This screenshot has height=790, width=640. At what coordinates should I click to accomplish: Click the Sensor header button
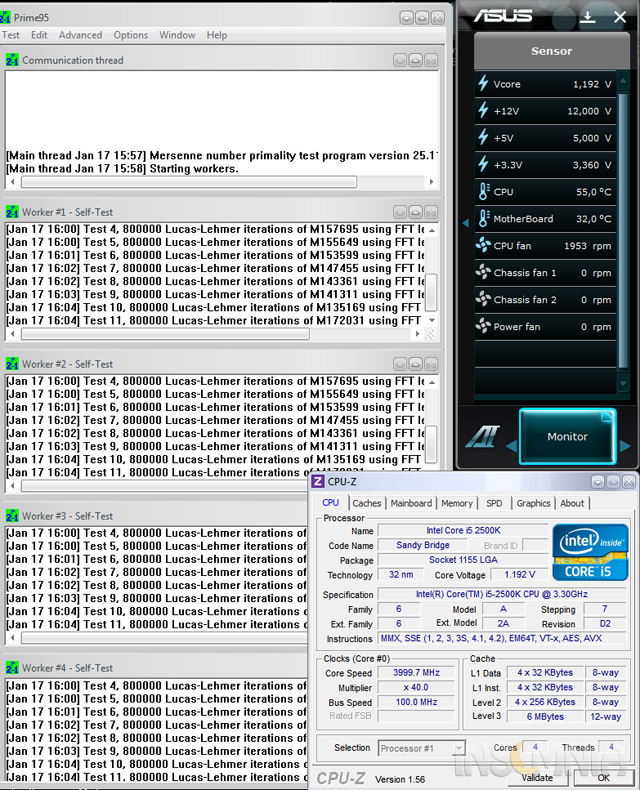(551, 51)
